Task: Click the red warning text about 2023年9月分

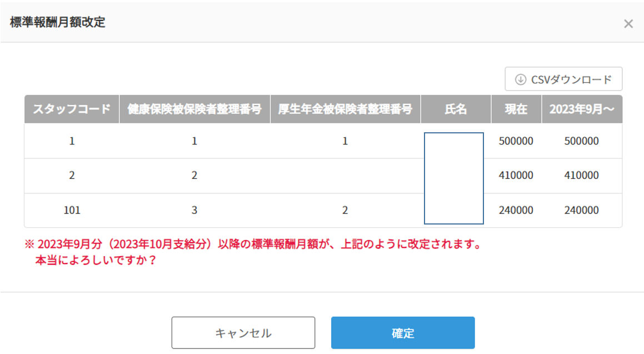Action: click(x=253, y=245)
